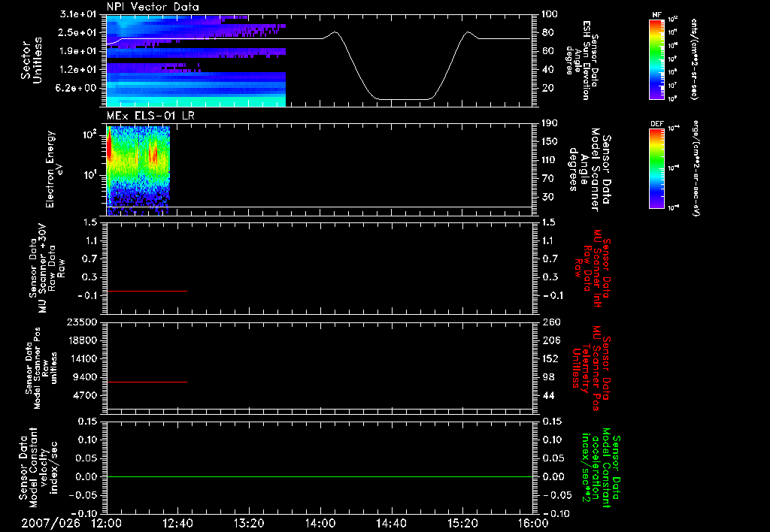Click the 206 telemetry tick value
The width and height of the screenshot is (770, 532).
[551, 340]
